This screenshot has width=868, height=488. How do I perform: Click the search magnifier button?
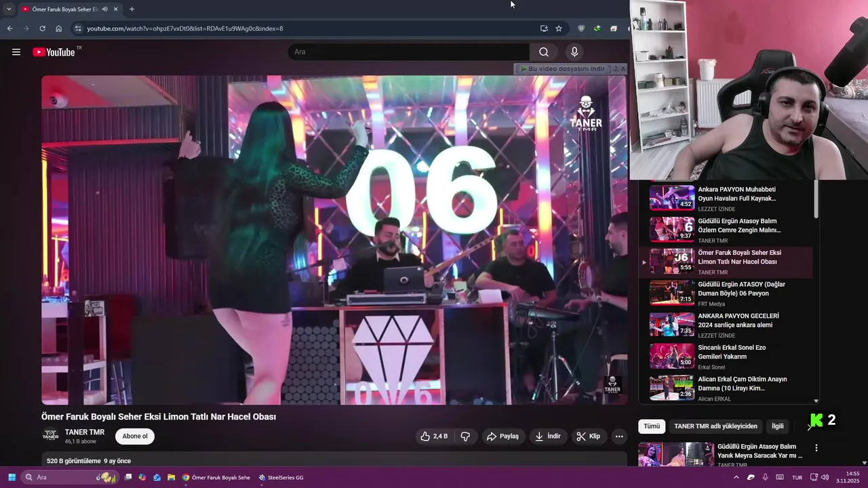(x=544, y=52)
